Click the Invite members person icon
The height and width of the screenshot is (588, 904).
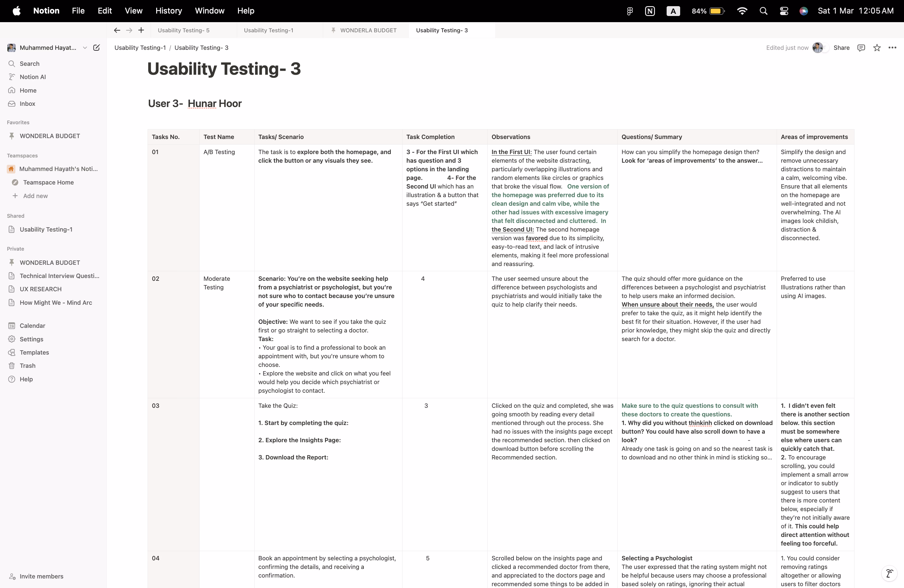pos(12,577)
